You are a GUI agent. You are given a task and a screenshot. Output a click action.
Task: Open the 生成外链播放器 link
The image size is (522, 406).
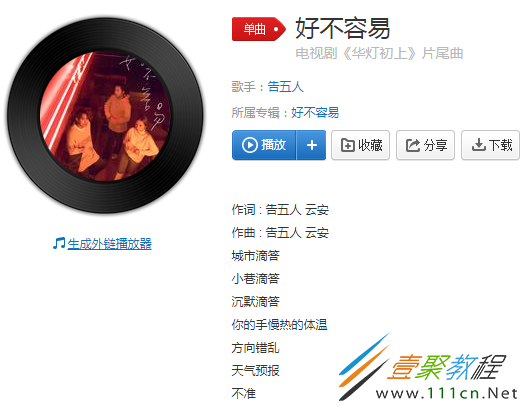tap(109, 244)
